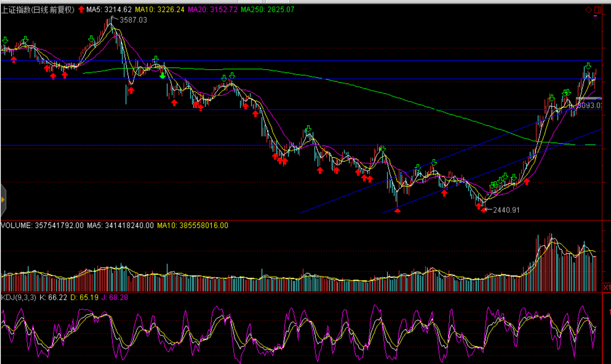Select the MA5: 3214.62 price indicator label

(109, 9)
